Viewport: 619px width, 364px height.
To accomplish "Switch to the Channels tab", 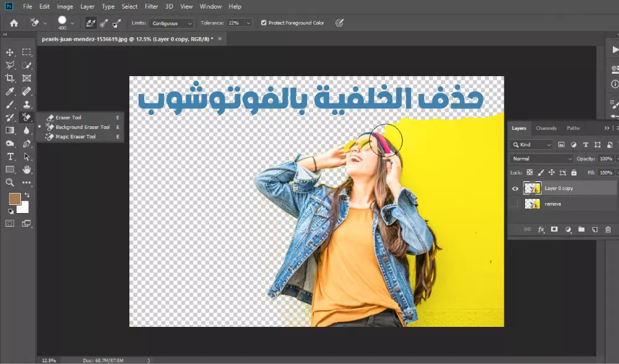I will point(546,128).
